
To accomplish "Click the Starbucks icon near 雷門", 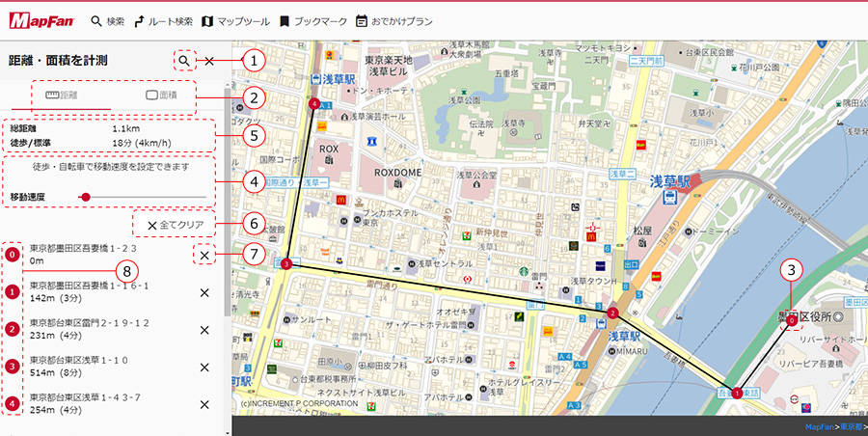I will point(523,271).
